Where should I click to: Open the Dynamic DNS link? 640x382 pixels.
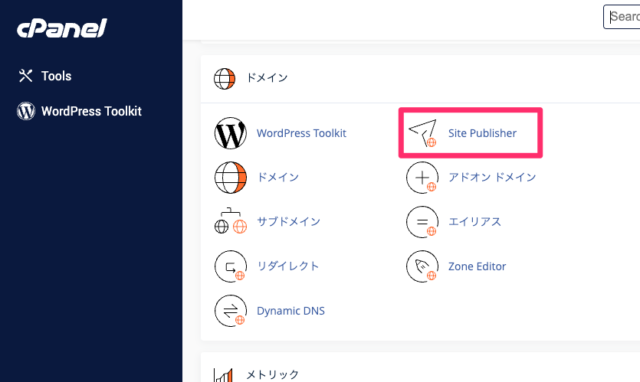click(291, 311)
